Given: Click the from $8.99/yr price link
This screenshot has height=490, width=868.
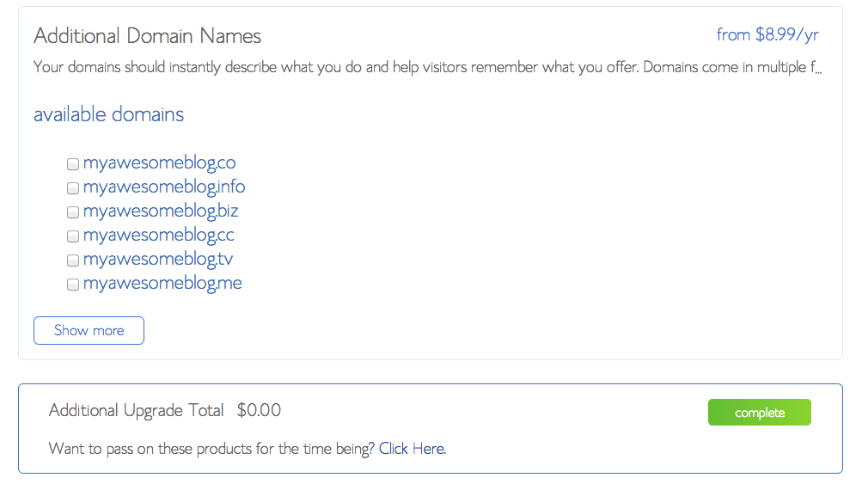Looking at the screenshot, I should 767,35.
